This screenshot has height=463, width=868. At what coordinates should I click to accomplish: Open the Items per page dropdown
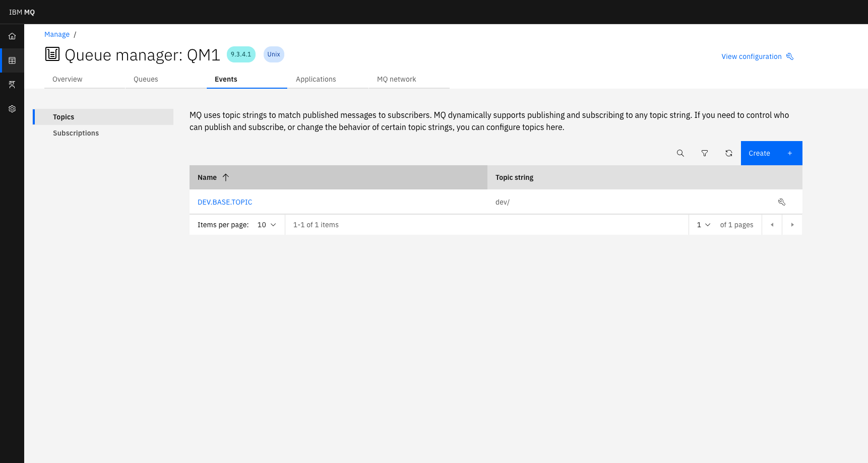266,225
